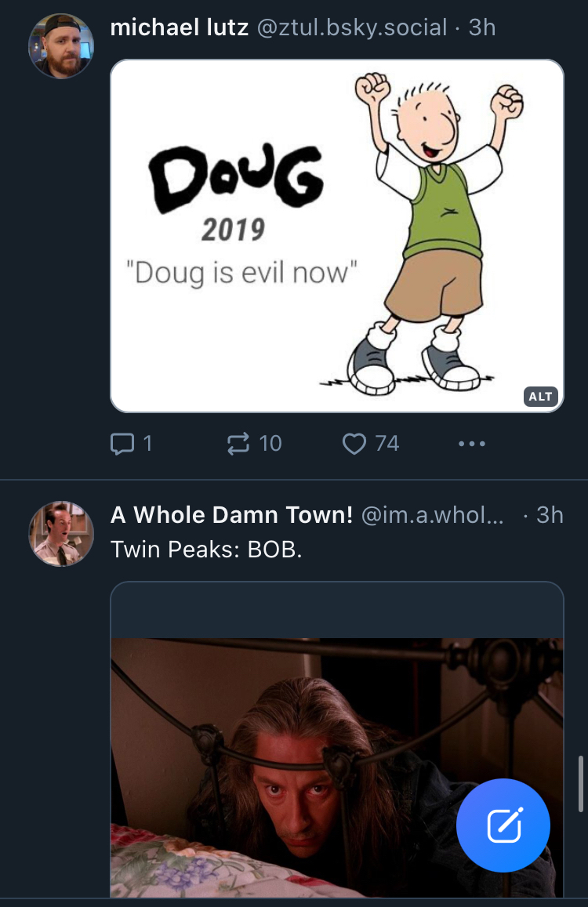Image resolution: width=588 pixels, height=907 pixels.
Task: Repost michael lutz's Doug post
Action: 238,444
